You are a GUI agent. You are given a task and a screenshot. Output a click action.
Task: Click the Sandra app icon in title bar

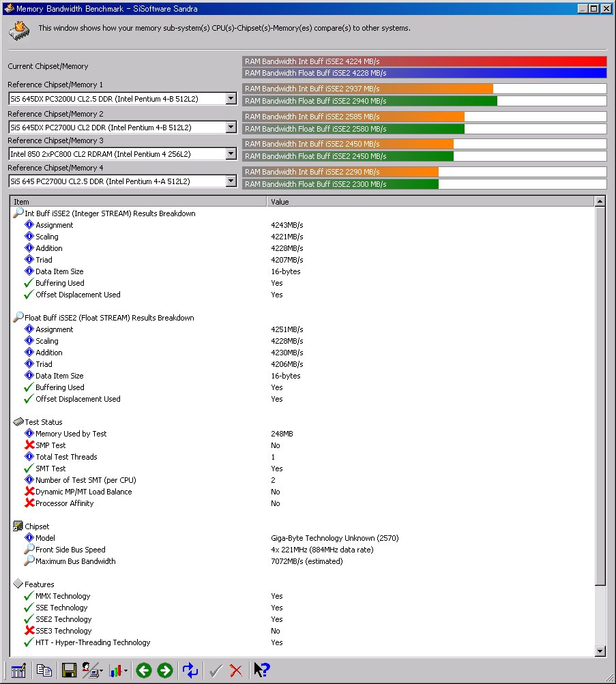pos(9,8)
